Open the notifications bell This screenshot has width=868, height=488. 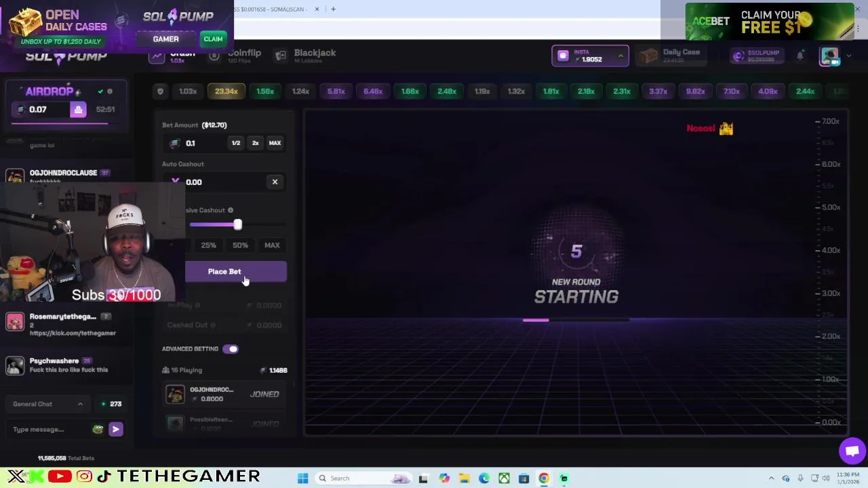(800, 56)
